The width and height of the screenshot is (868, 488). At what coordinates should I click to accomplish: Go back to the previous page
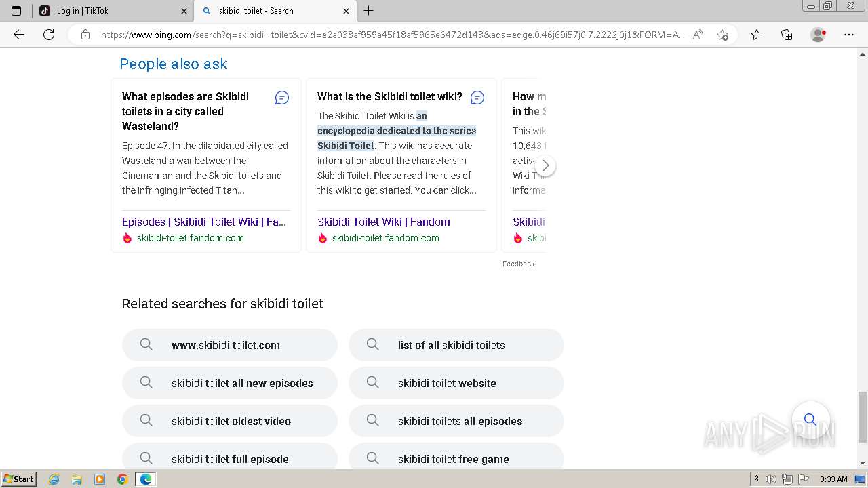coord(19,35)
